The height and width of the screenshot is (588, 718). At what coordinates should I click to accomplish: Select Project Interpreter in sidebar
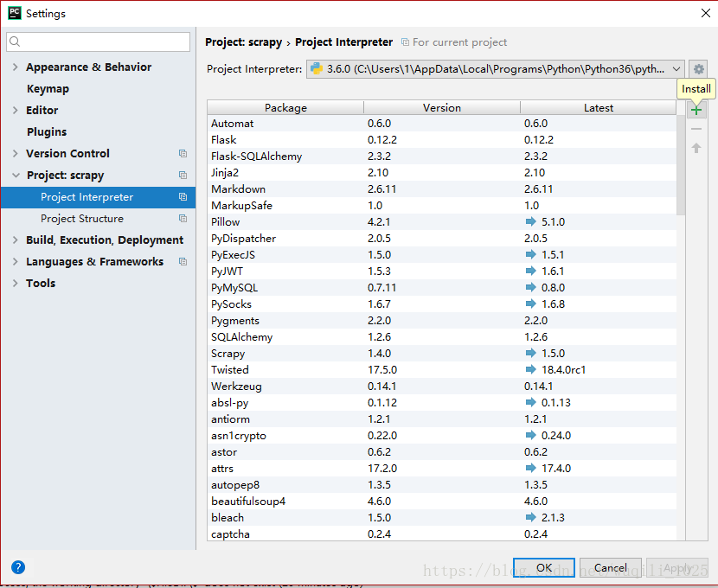pos(98,197)
